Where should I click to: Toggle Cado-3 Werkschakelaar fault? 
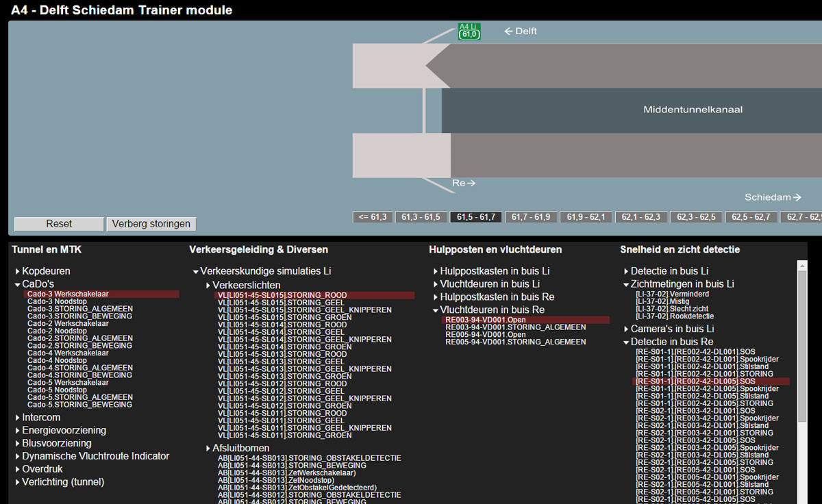(68, 294)
